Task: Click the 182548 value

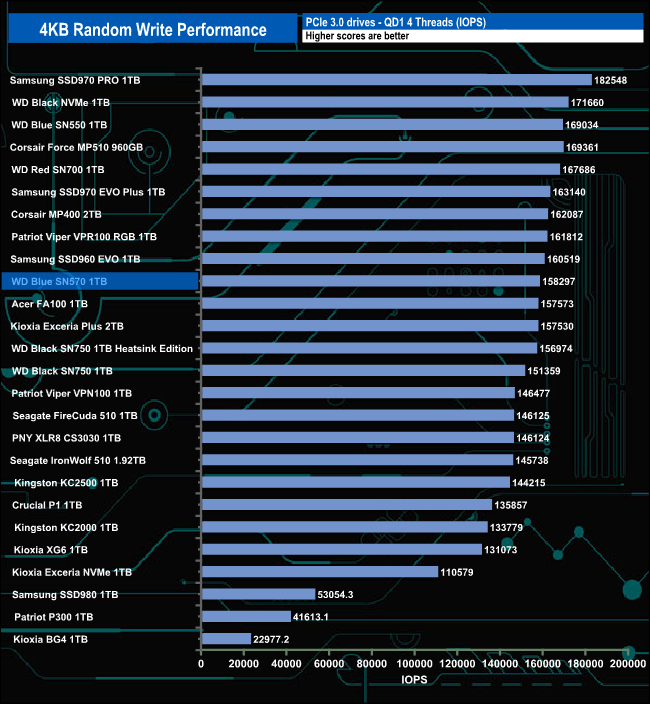Action: [610, 80]
